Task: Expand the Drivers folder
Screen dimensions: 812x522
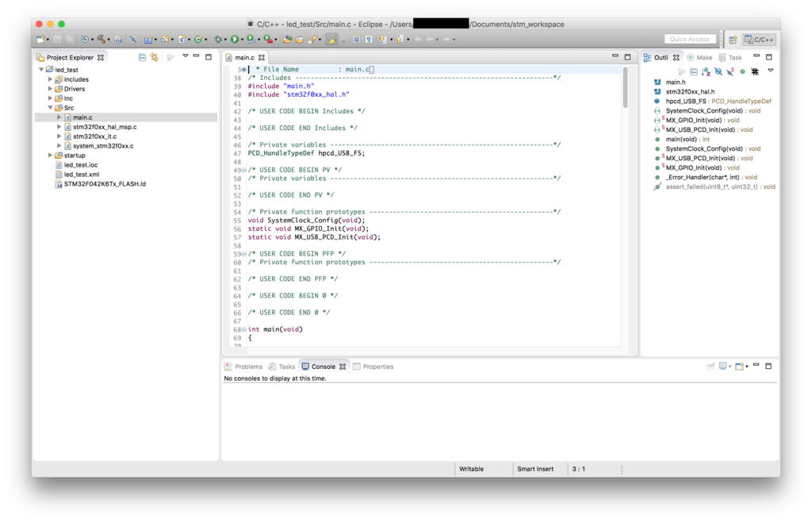Action: 50,89
